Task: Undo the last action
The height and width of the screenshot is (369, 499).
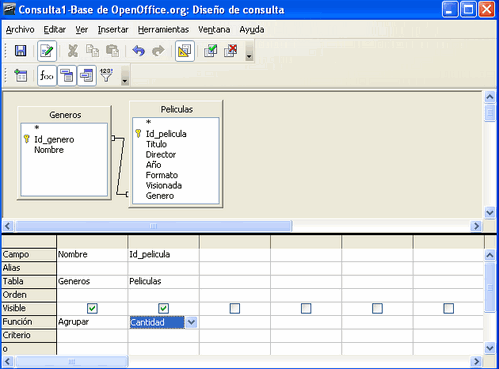Action: (x=138, y=51)
